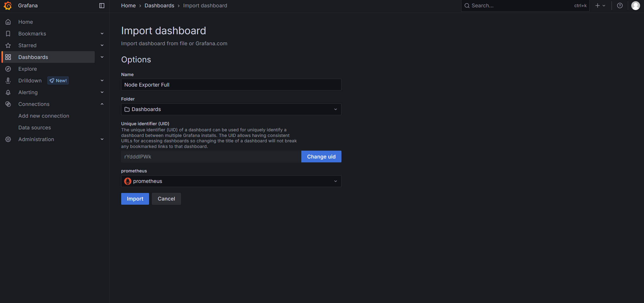Open the Folder dropdown showing Dashboards
644x303 pixels.
[231, 109]
